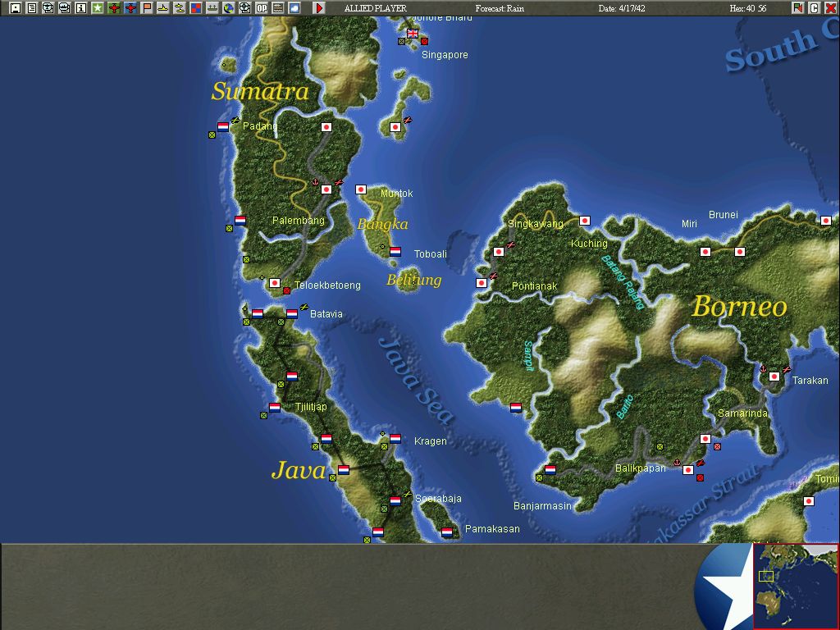840x630 pixels.
Task: Click the crosshair target toolbar icon
Action: tap(244, 7)
